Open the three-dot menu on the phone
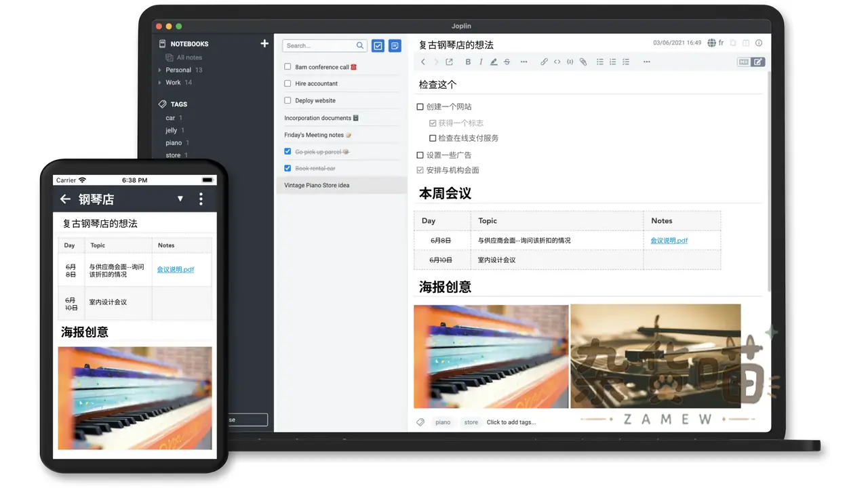The image size is (868, 488). 201,199
